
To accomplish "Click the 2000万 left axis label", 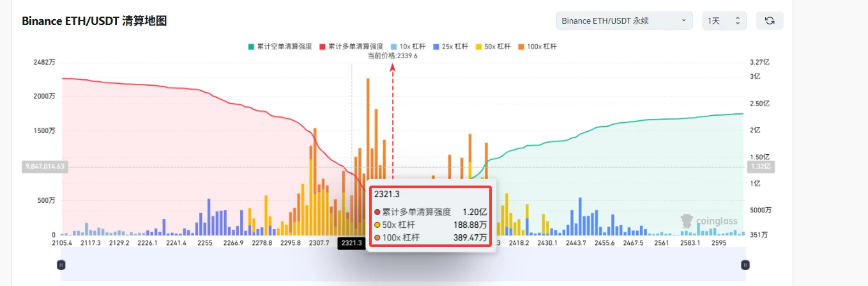I will click(x=45, y=96).
